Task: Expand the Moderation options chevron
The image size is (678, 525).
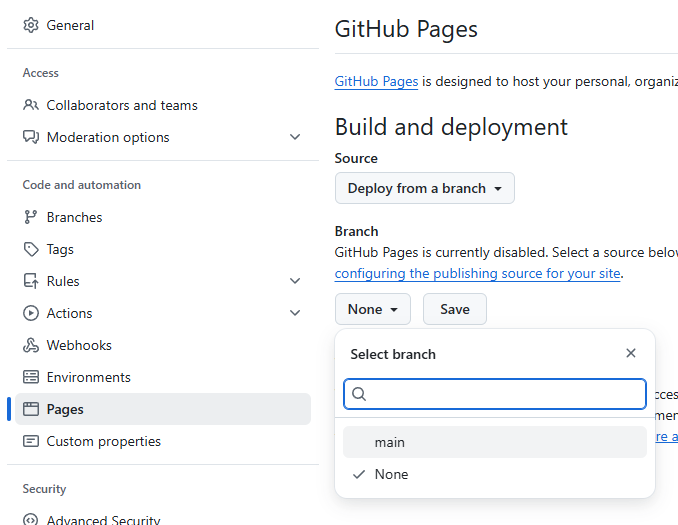Action: 295,137
